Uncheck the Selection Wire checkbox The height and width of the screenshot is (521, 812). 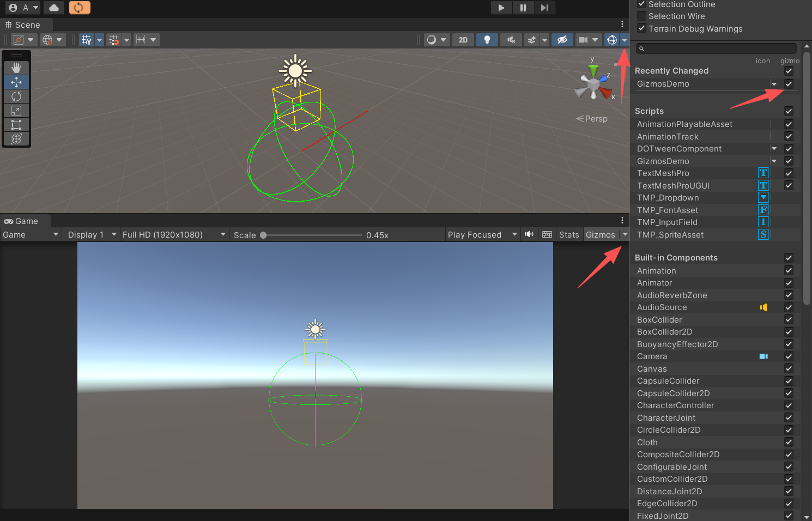[x=641, y=16]
